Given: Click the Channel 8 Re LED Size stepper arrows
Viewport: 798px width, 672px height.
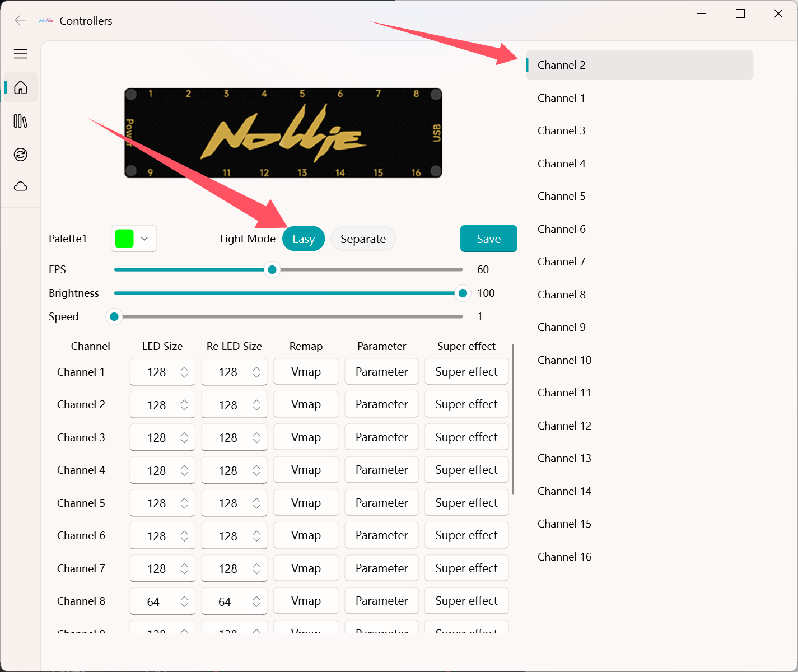Looking at the screenshot, I should point(256,601).
